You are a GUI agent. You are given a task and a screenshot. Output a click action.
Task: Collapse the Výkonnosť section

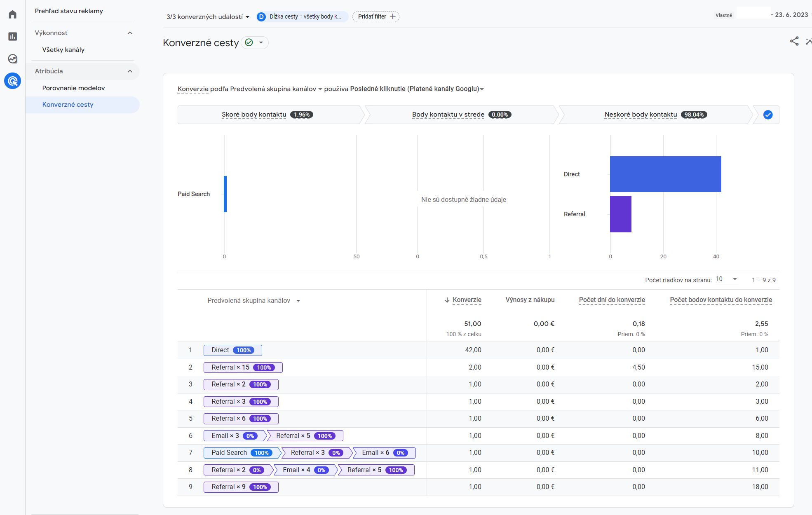[130, 33]
